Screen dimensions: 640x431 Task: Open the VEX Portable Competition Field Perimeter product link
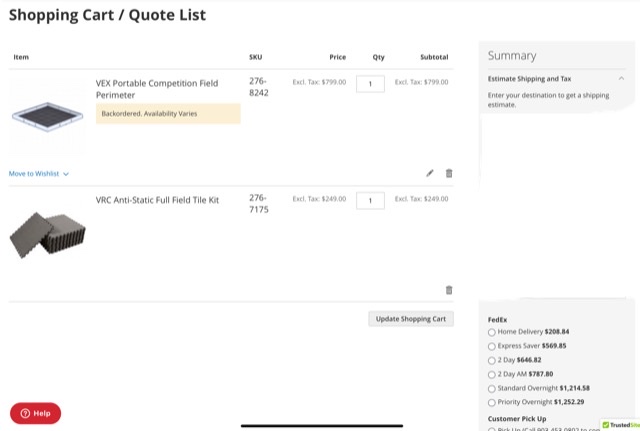tap(157, 89)
